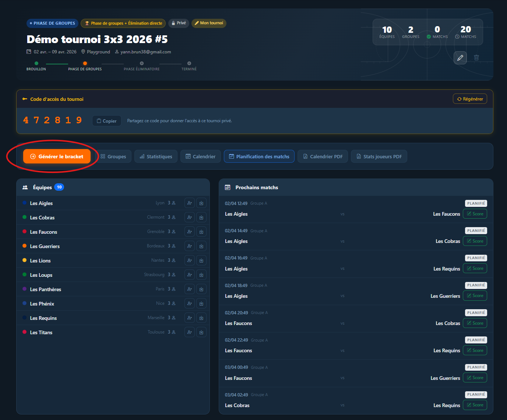Copy the tournament access code

[x=106, y=121]
